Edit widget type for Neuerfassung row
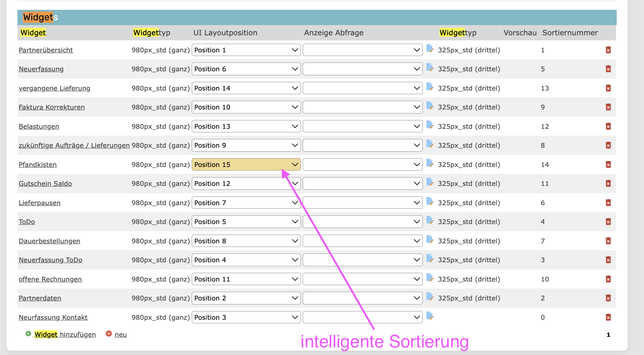This screenshot has height=355, width=644. pos(430,68)
